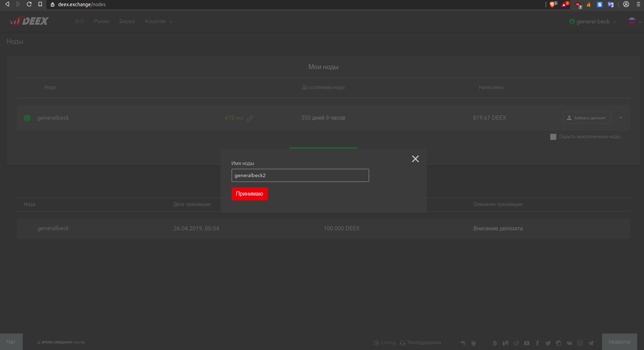Click the Описание транзакции column header

point(498,204)
